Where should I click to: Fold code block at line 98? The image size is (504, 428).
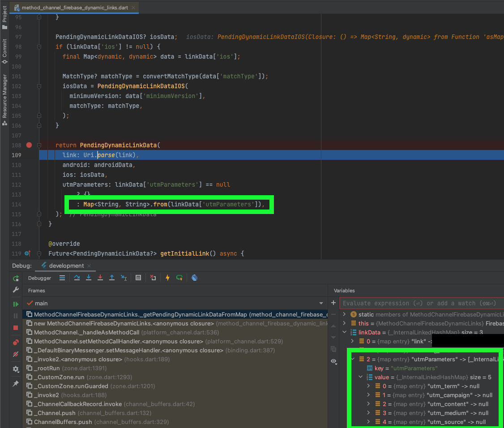(39, 47)
